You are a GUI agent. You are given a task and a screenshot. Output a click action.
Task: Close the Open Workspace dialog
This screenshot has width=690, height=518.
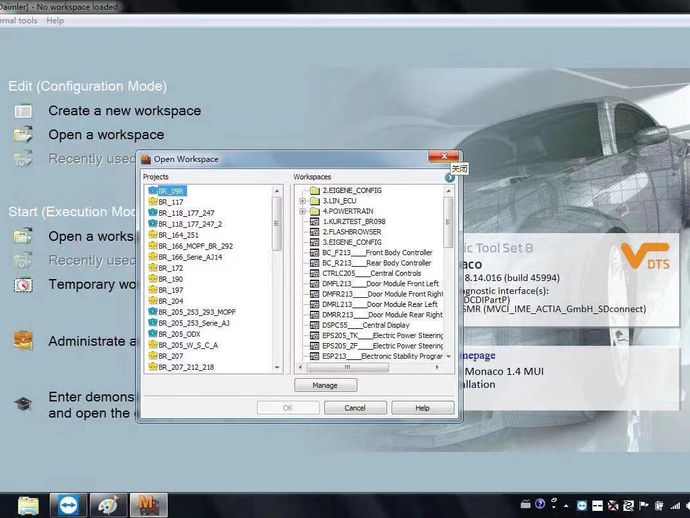pyautogui.click(x=444, y=156)
